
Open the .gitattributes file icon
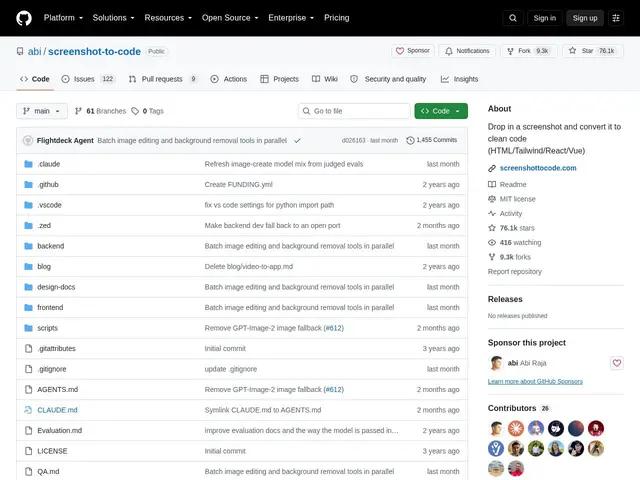[28, 349]
